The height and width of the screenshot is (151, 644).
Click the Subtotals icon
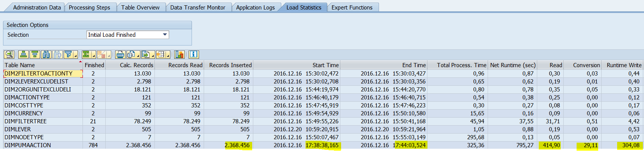click(102, 55)
